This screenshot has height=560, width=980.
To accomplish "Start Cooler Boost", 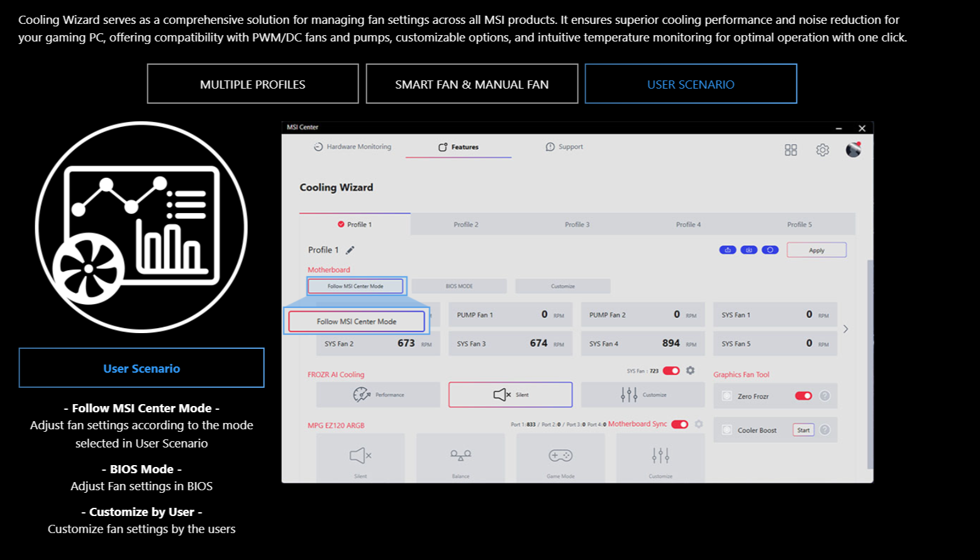I will pos(803,430).
